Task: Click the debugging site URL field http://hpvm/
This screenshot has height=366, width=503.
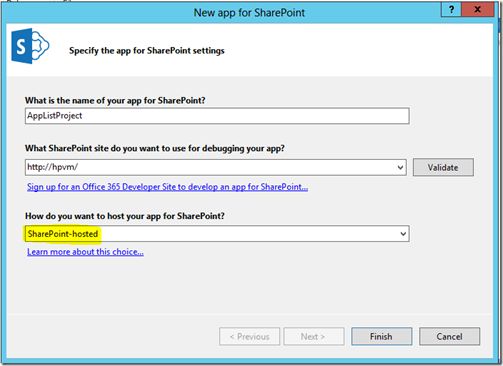Action: [216, 167]
